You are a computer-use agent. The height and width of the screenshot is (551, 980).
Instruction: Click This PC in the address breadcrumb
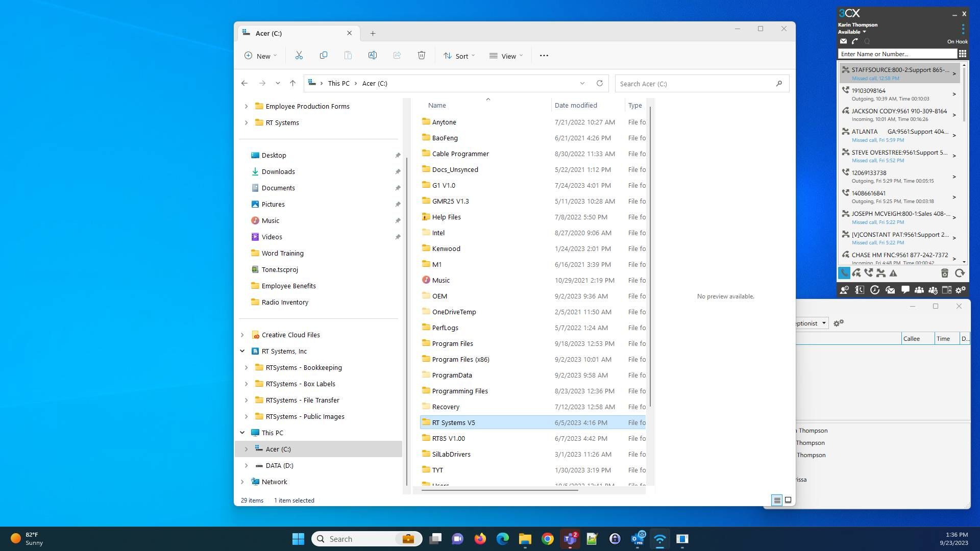pos(338,83)
